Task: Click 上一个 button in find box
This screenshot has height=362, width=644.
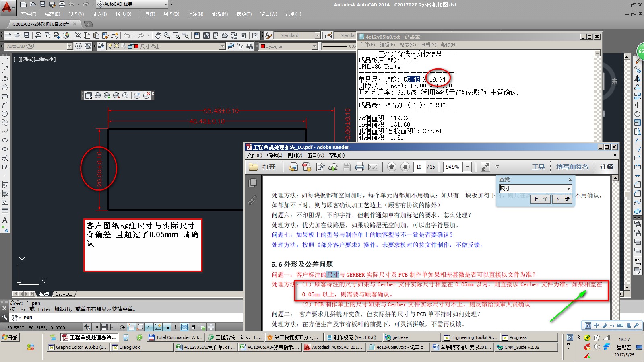Action: click(540, 199)
